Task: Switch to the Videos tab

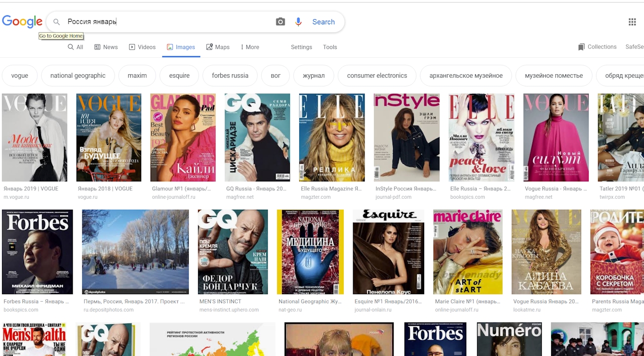Action: [142, 47]
